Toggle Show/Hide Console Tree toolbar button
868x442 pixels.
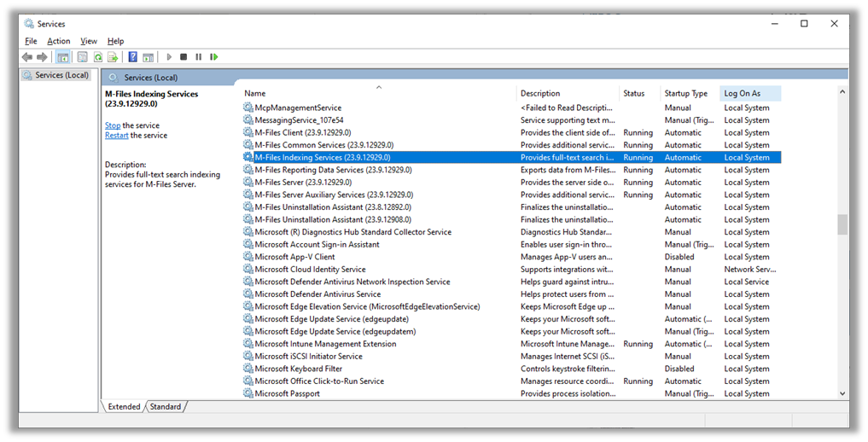[63, 57]
